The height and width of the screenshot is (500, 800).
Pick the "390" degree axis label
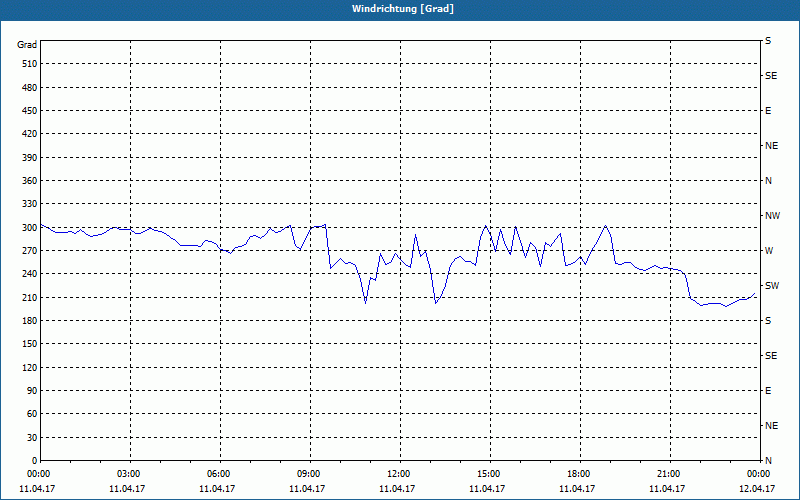coord(30,158)
